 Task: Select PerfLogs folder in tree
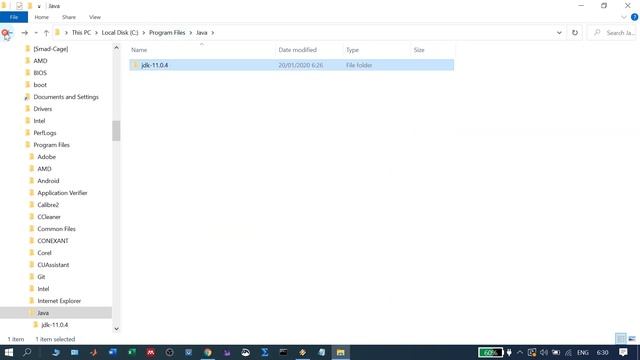(44, 133)
